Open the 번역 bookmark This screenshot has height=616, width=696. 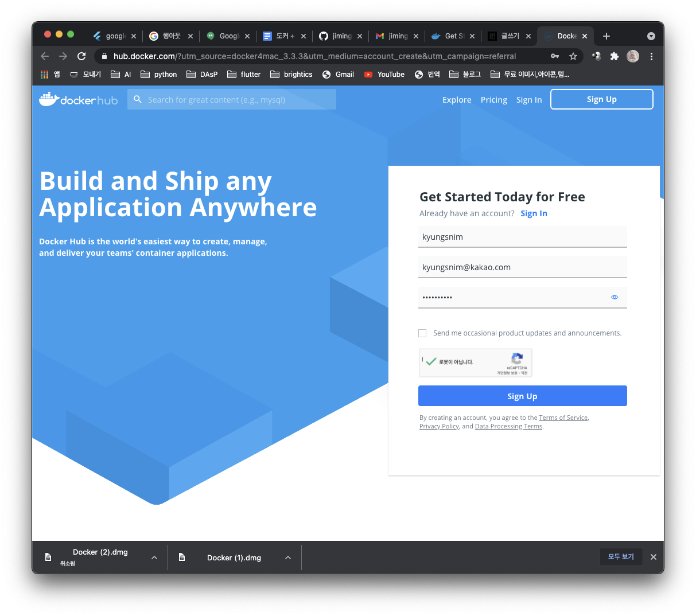pos(427,75)
